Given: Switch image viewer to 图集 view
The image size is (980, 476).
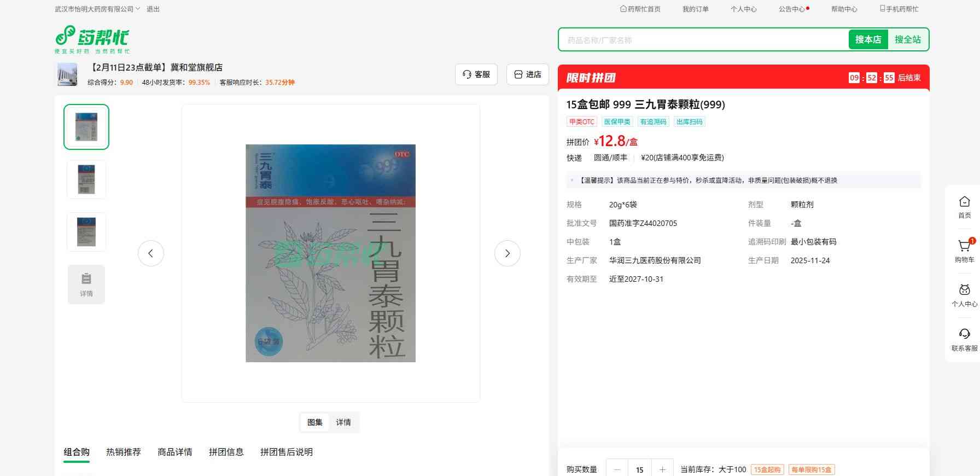Looking at the screenshot, I should 315,422.
